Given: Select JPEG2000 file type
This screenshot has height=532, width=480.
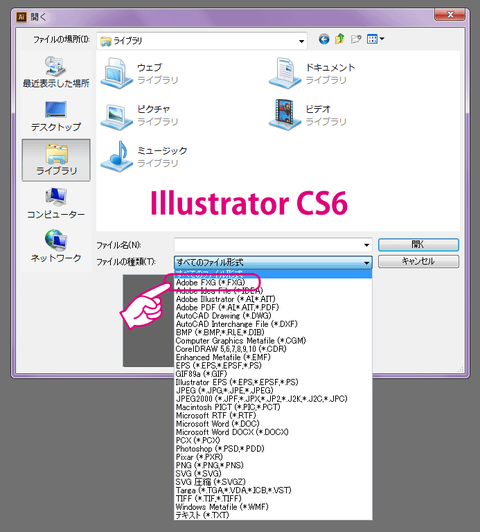Looking at the screenshot, I should click(x=273, y=399).
